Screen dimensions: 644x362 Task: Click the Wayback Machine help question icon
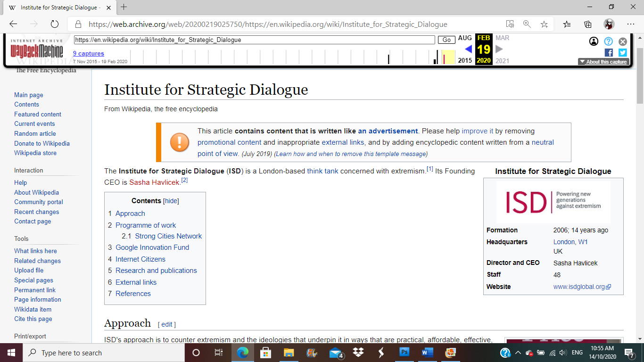coord(609,41)
